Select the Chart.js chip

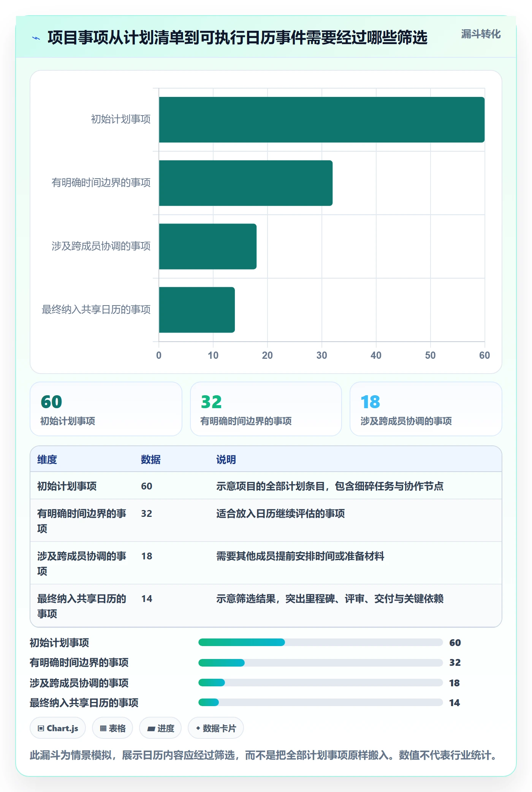click(x=58, y=728)
